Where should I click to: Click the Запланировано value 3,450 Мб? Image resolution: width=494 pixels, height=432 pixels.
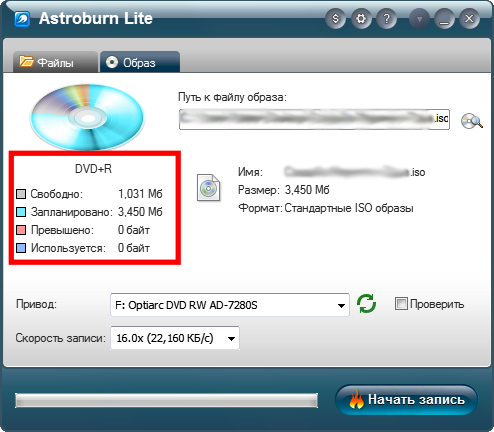[x=140, y=212]
